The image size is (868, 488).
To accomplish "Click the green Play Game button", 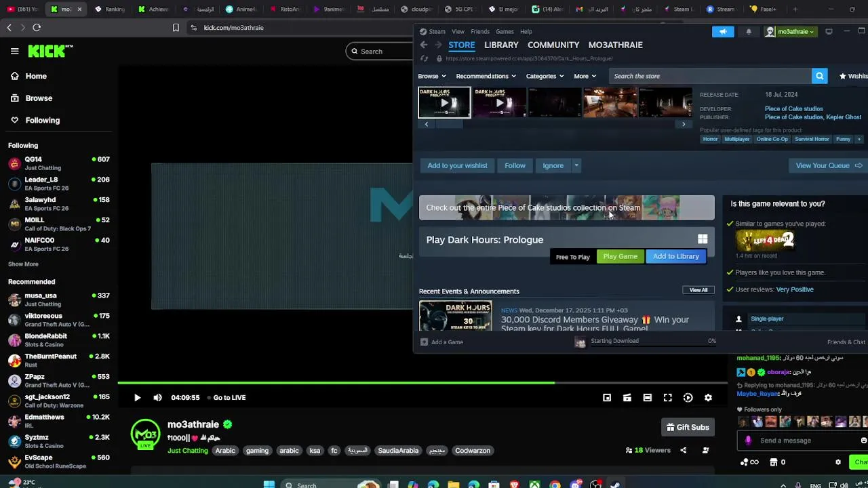I will point(620,256).
